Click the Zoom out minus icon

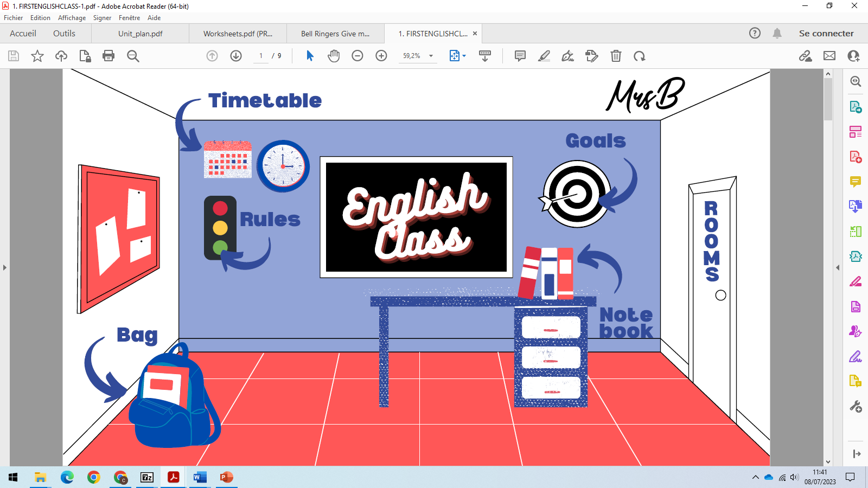[x=358, y=56]
